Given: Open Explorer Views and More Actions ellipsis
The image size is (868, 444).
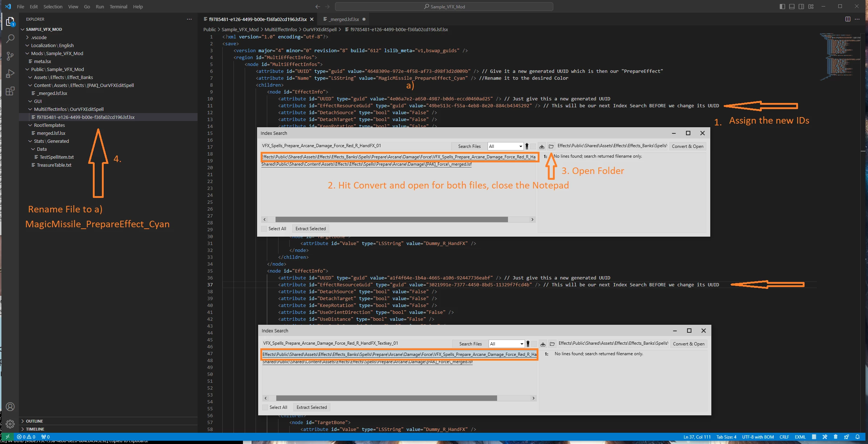Looking at the screenshot, I should click(x=189, y=19).
